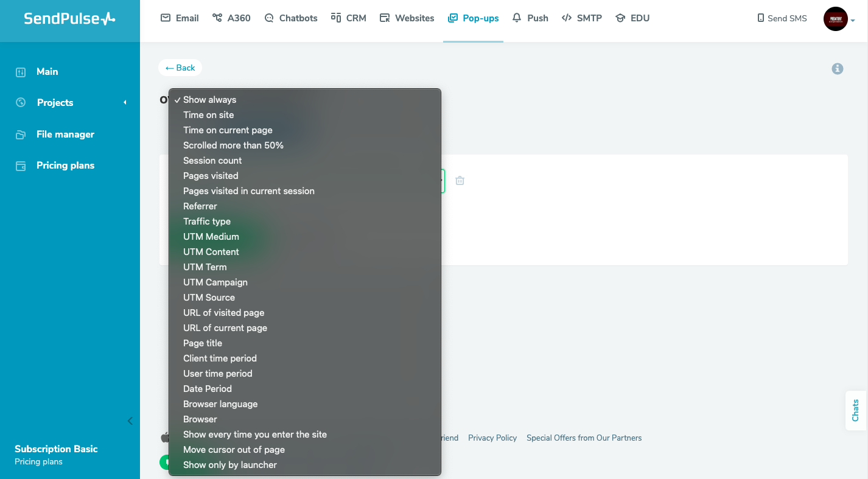868x479 pixels.
Task: Select "Time on site" option
Action: (208, 115)
